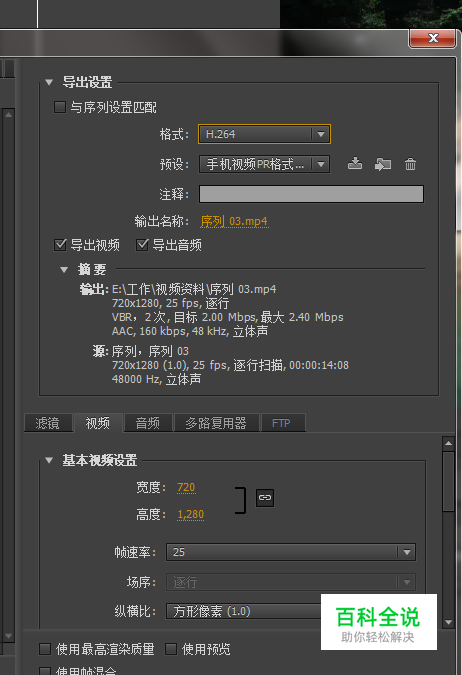Screen dimensions: 462x675
Task: Switch to the 滤镜 tab
Action: point(48,423)
